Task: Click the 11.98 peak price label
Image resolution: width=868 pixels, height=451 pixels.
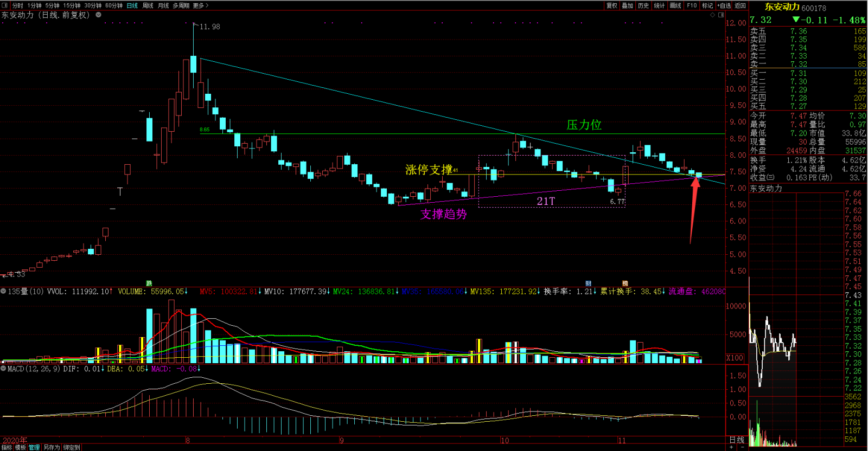Action: tap(210, 27)
